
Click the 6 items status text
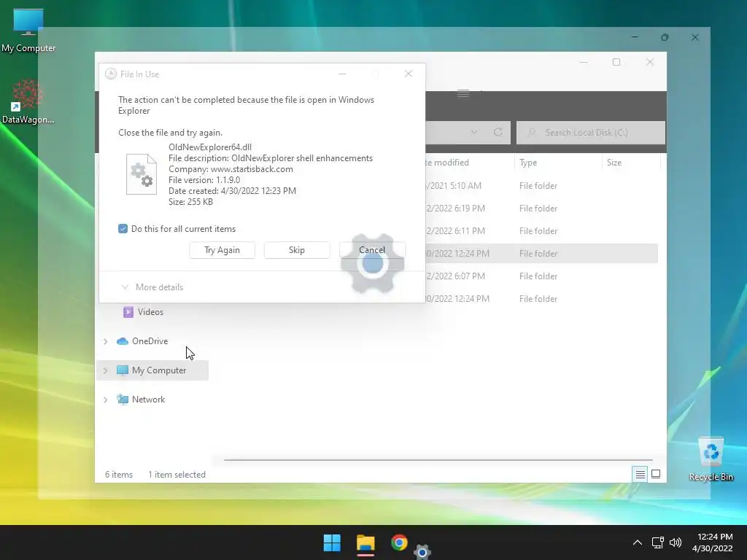[x=119, y=474]
